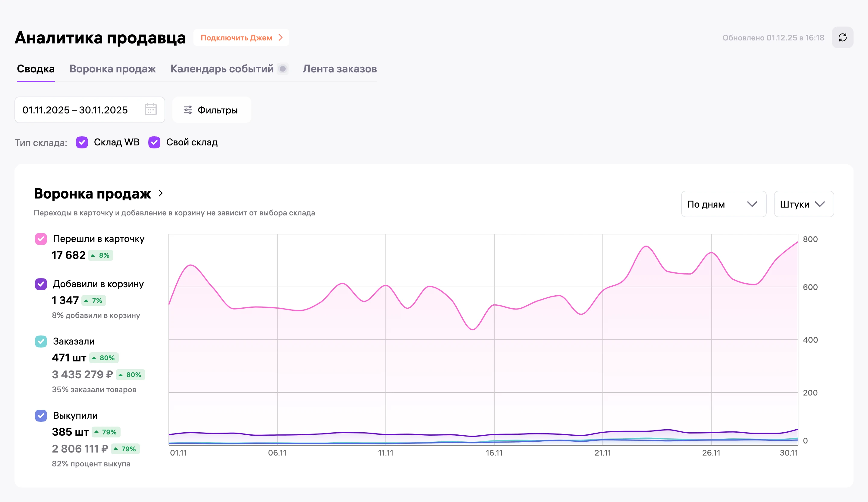The height and width of the screenshot is (502, 868).
Task: Click the refresh data icon
Action: 842,38
